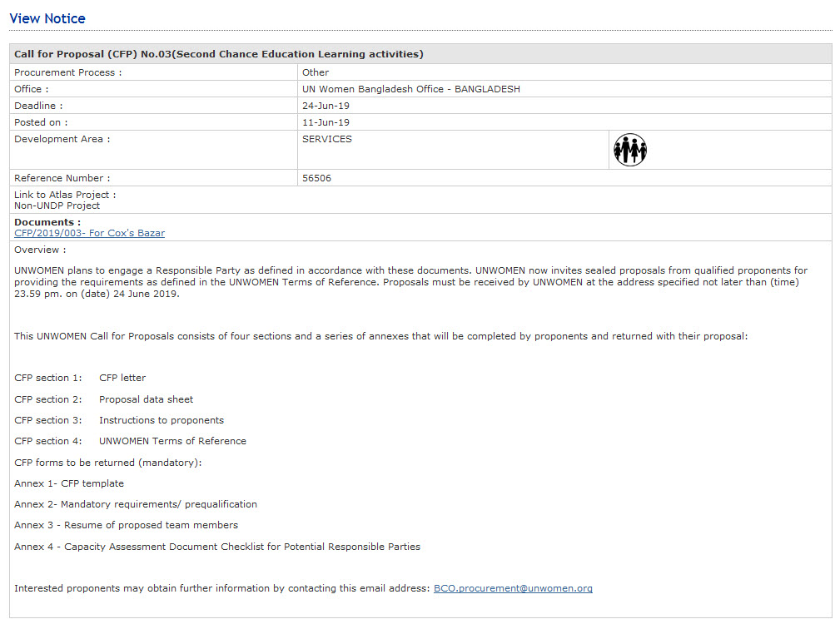Screen dimensions: 840x624
Task: Click the SERVICES development area value
Action: (327, 139)
